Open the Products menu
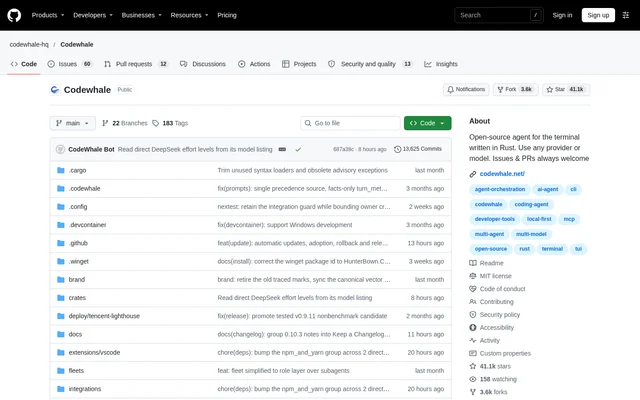Viewport: 640px width, 400px height. [48, 15]
